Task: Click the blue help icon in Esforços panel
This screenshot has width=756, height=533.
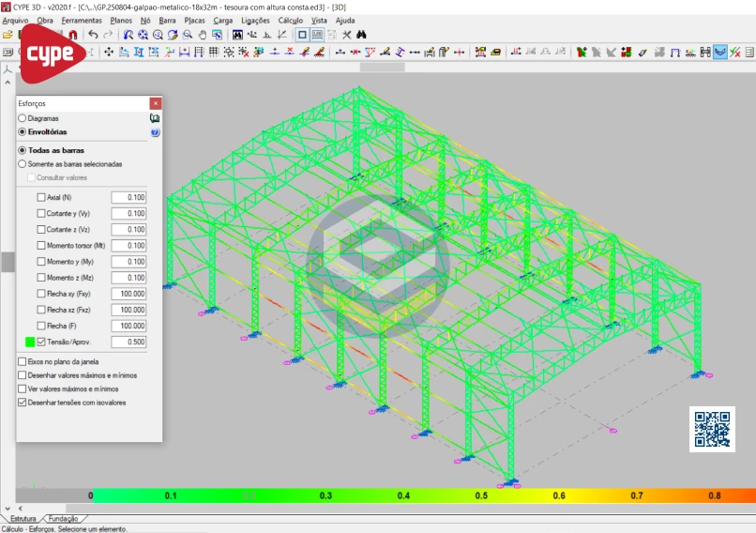Action: tap(155, 133)
